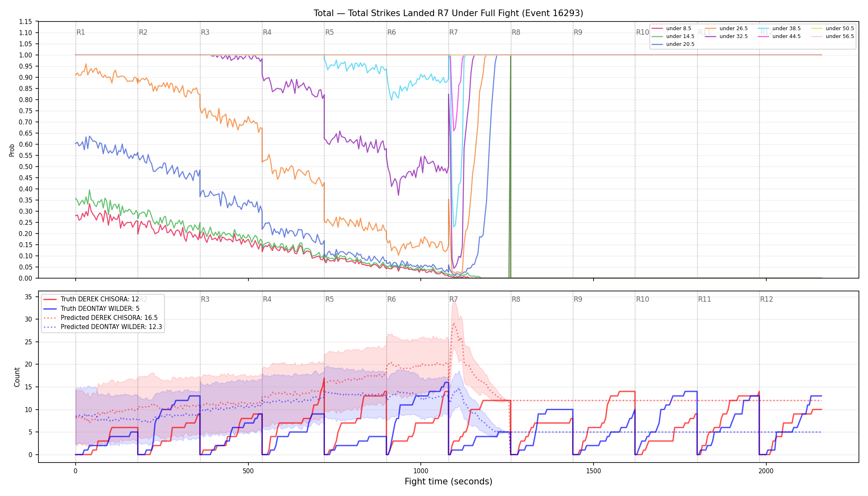The width and height of the screenshot is (868, 496).
Task: Click the chart title mentioning Event 16293
Action: click(x=448, y=13)
